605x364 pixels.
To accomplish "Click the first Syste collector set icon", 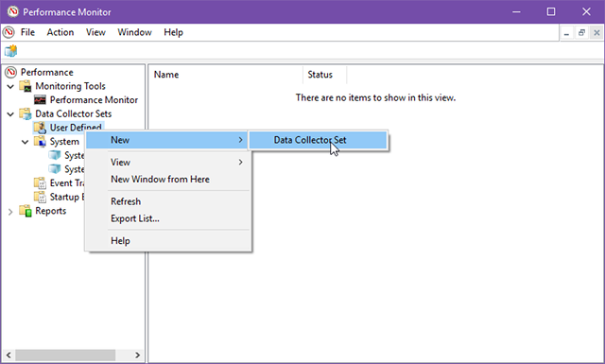I will point(55,155).
